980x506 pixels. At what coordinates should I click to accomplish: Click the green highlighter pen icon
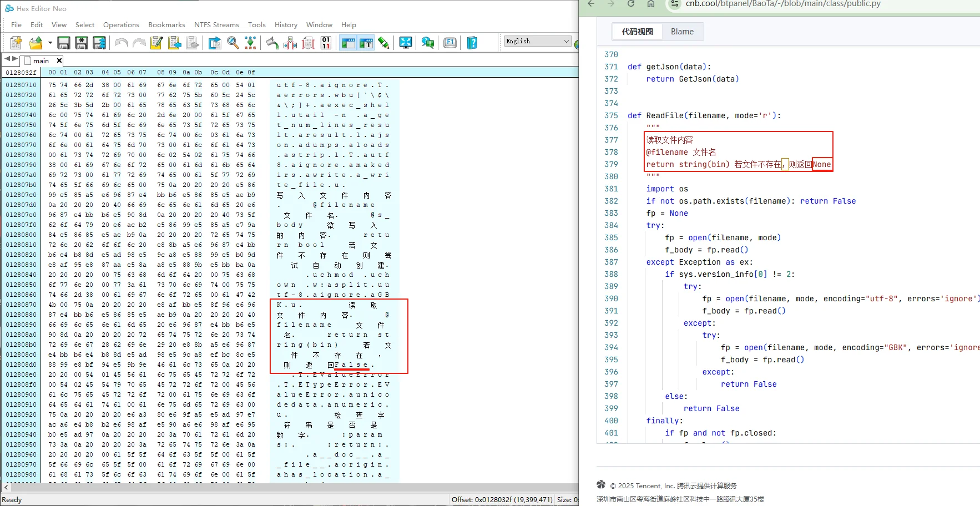383,43
